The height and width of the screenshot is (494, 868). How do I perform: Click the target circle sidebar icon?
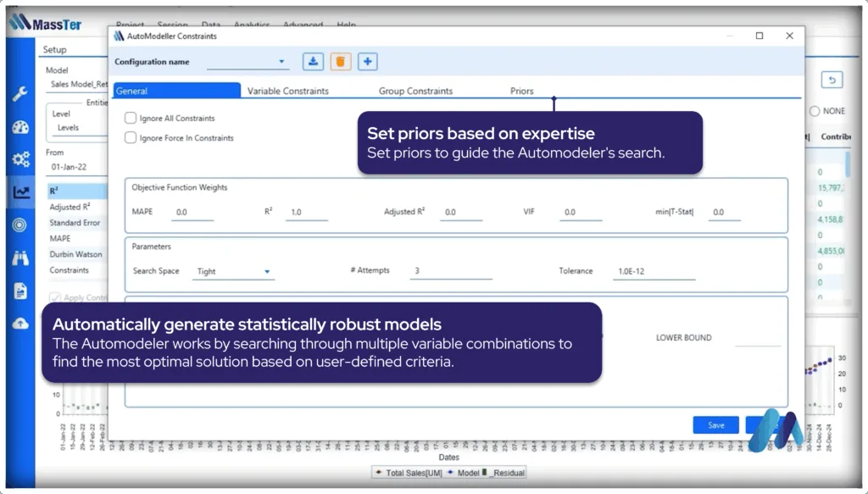[x=21, y=225]
